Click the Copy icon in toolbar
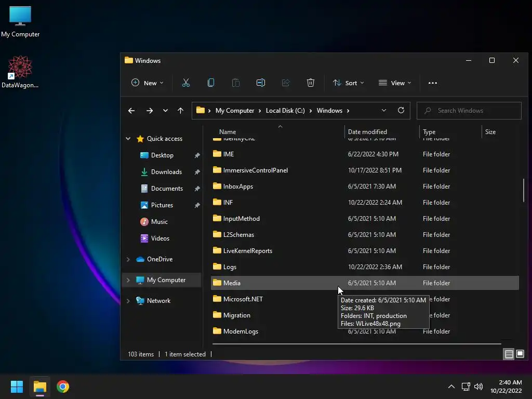 coord(211,83)
